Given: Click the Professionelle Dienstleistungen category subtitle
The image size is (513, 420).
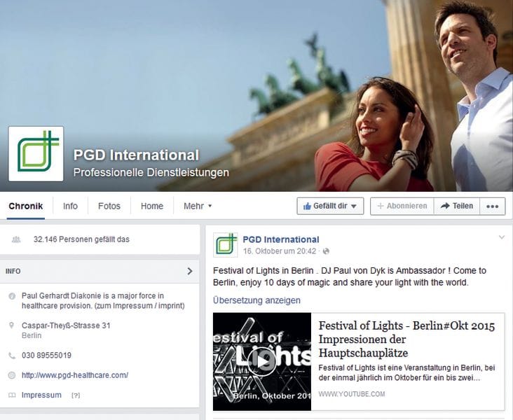Looking at the screenshot, I should (x=151, y=172).
